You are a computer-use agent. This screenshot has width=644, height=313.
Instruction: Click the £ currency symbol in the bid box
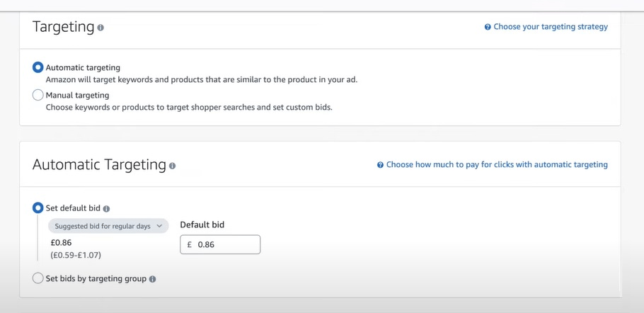tap(190, 244)
